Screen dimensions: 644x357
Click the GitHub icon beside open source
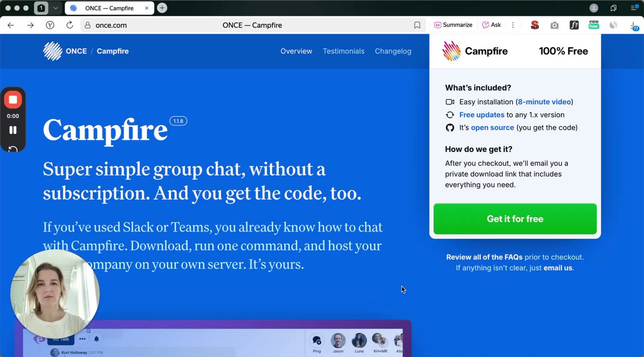pyautogui.click(x=450, y=127)
